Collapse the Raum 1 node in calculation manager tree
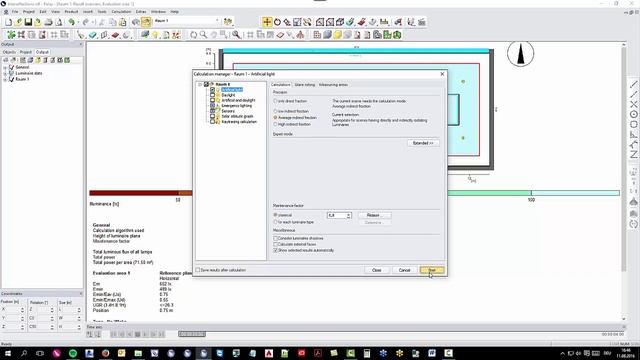640x360 pixels. [200, 84]
